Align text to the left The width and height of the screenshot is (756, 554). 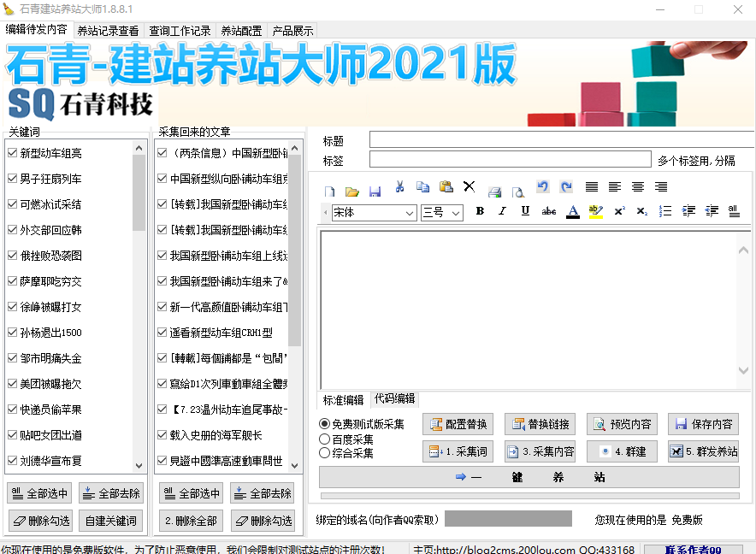tap(615, 186)
